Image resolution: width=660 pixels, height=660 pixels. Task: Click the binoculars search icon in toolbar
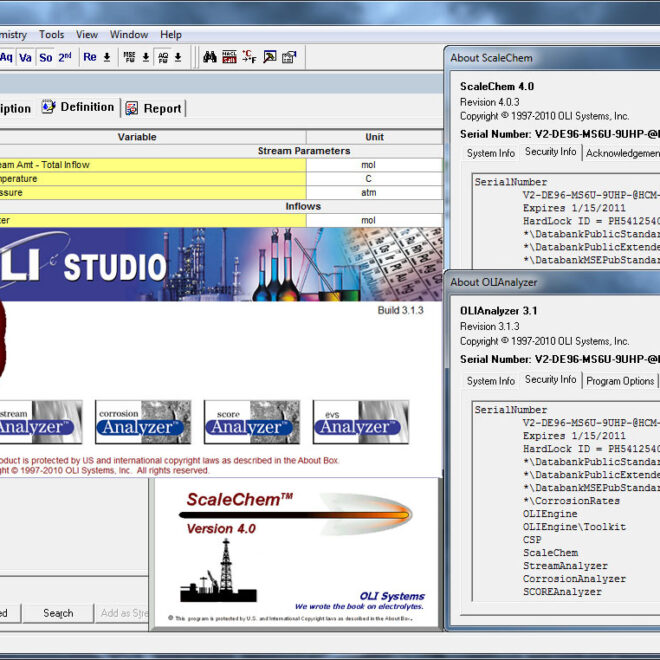point(210,57)
